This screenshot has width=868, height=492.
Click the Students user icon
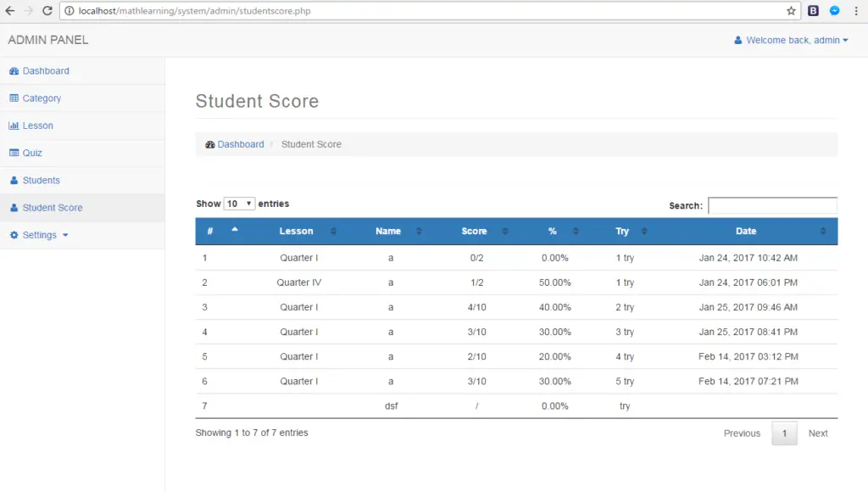coord(14,180)
